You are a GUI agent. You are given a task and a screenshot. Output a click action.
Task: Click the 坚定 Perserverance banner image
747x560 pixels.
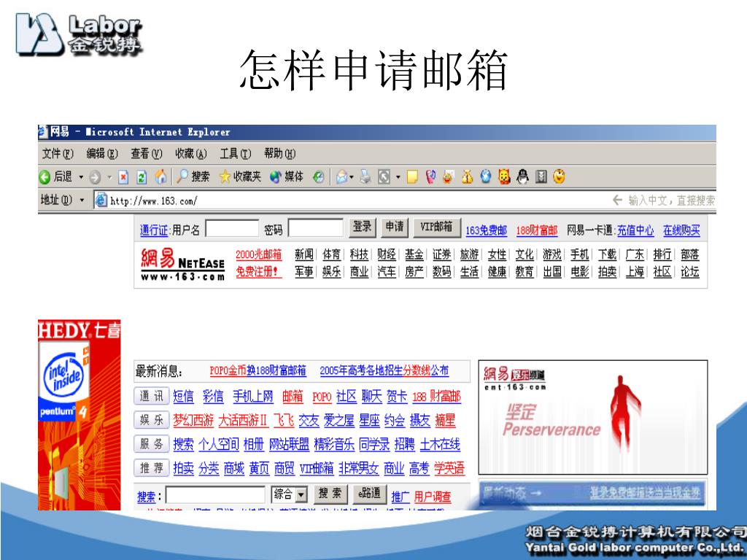592,417
